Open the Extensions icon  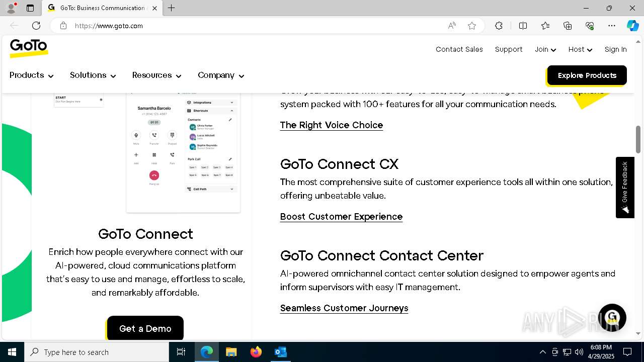(x=499, y=26)
